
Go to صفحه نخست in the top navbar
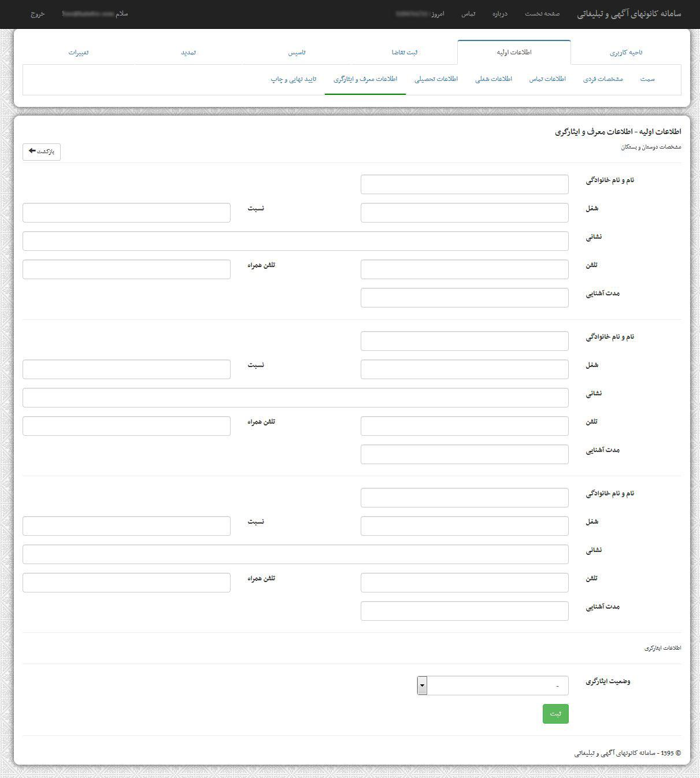[x=542, y=14]
